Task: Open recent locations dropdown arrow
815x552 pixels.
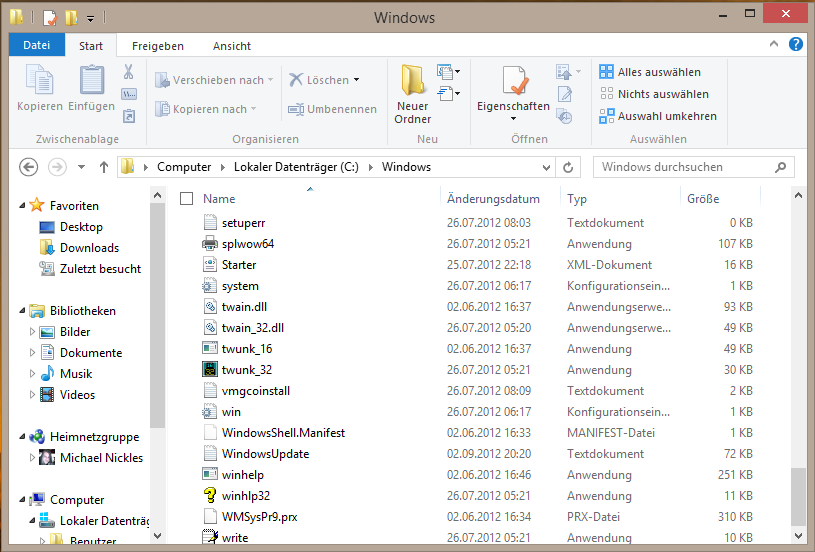Action: coord(81,167)
